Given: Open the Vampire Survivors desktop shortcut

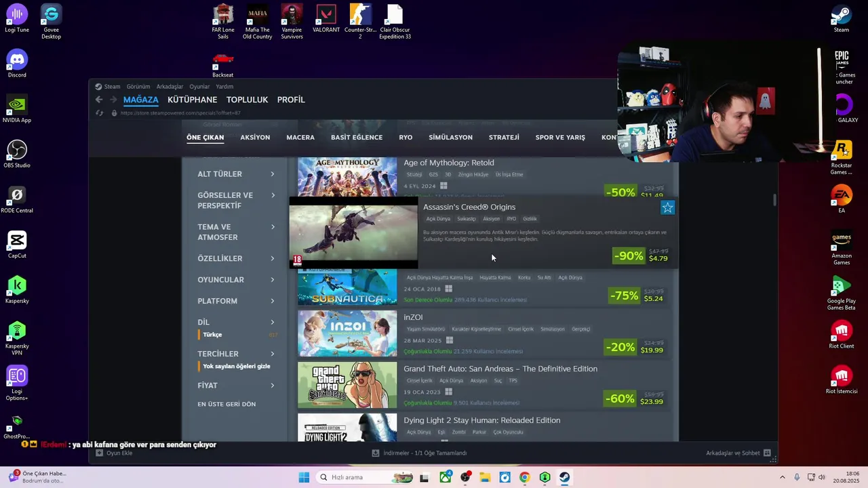Looking at the screenshot, I should [x=292, y=20].
